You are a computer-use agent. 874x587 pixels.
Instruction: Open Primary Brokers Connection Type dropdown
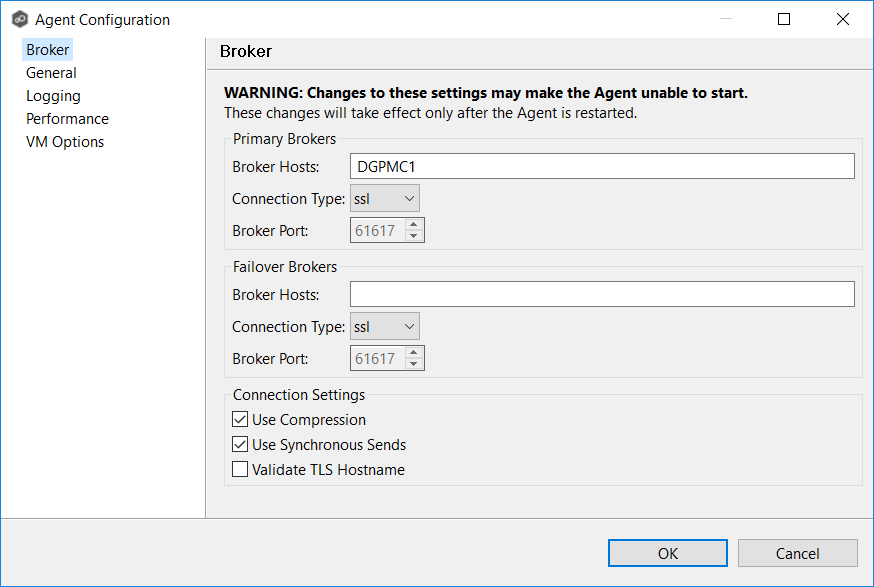coord(385,199)
